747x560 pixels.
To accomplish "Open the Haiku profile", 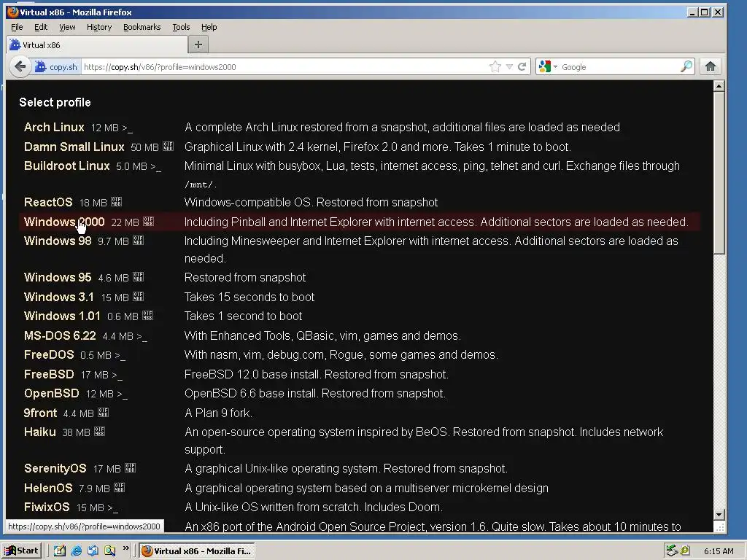I will pyautogui.click(x=40, y=432).
